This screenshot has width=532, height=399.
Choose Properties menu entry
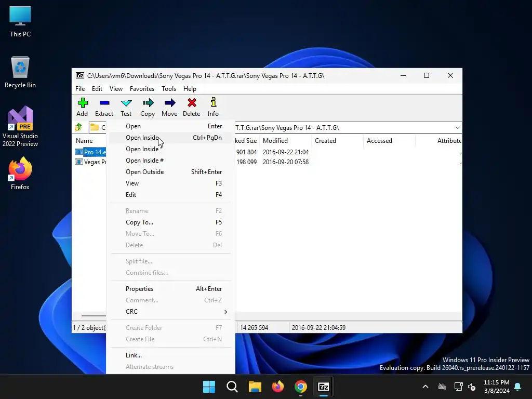pyautogui.click(x=170, y=289)
